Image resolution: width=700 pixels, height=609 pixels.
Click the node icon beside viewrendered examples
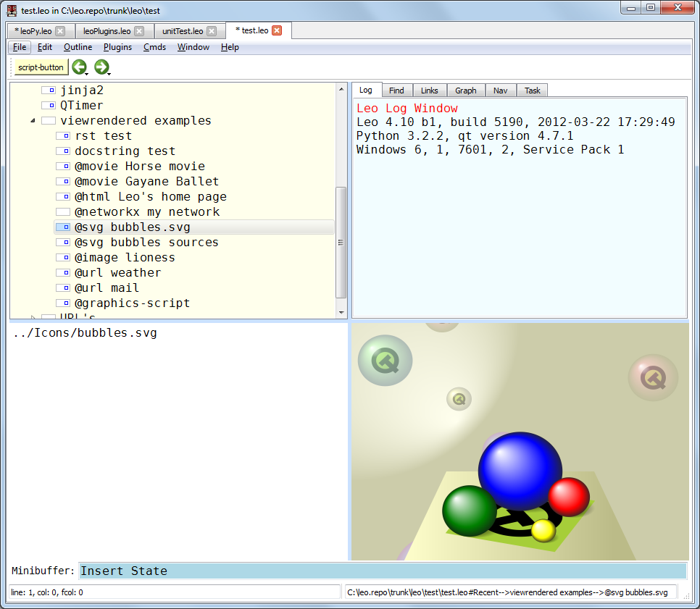(x=49, y=120)
